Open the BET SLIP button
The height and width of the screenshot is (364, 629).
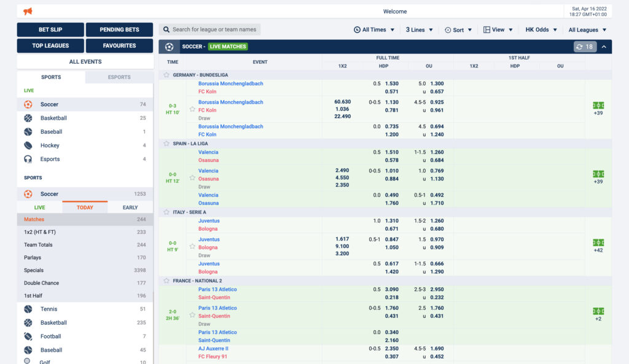click(50, 29)
